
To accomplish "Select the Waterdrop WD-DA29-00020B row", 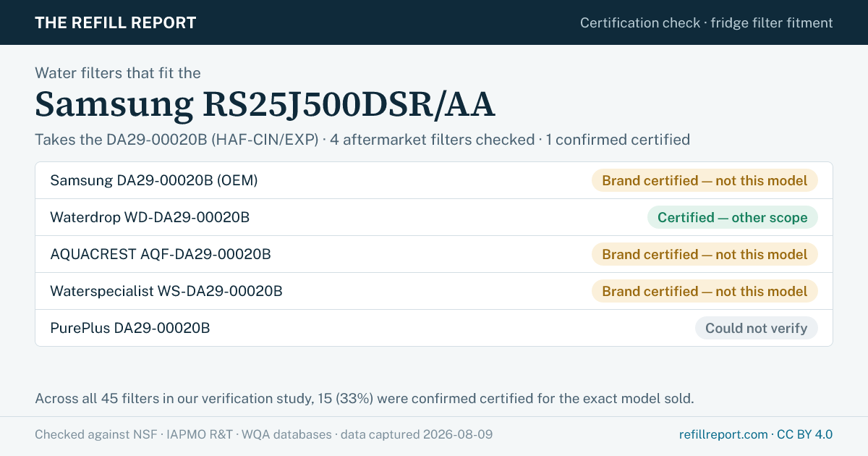I will (x=434, y=217).
